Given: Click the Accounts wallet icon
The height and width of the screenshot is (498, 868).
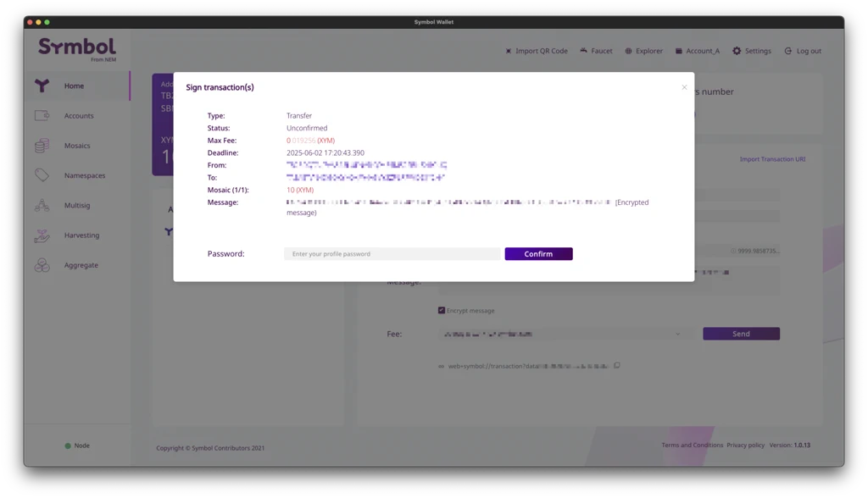Looking at the screenshot, I should coord(42,116).
